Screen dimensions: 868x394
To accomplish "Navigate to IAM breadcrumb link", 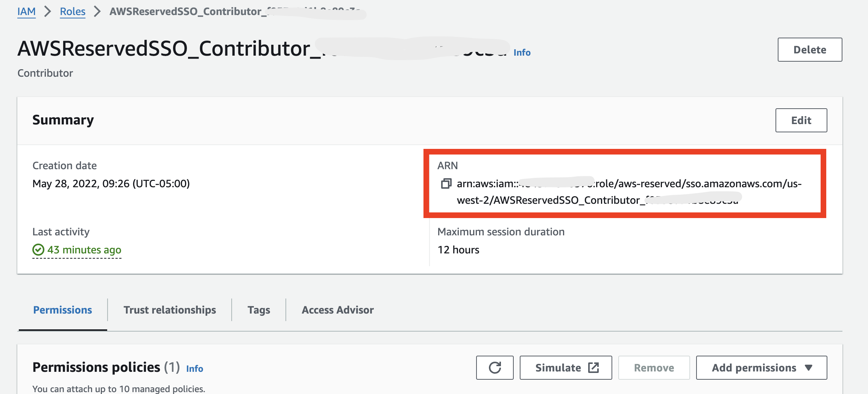I will click(x=26, y=11).
